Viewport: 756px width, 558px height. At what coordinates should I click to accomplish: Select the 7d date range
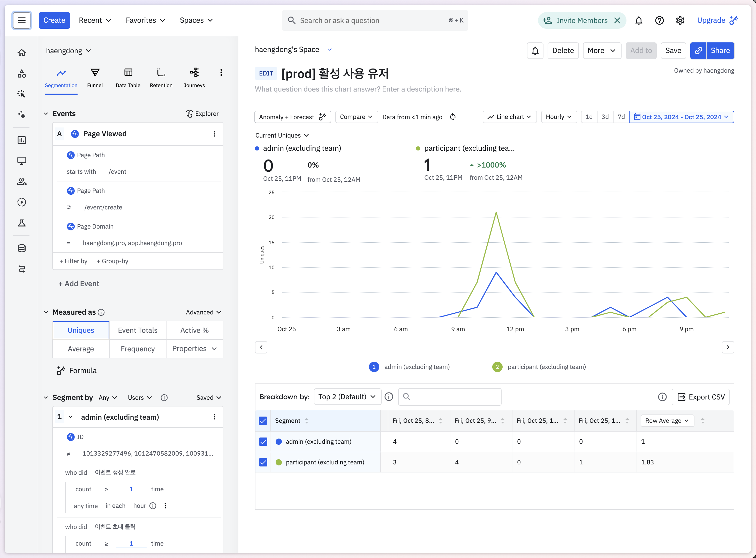pyautogui.click(x=621, y=117)
